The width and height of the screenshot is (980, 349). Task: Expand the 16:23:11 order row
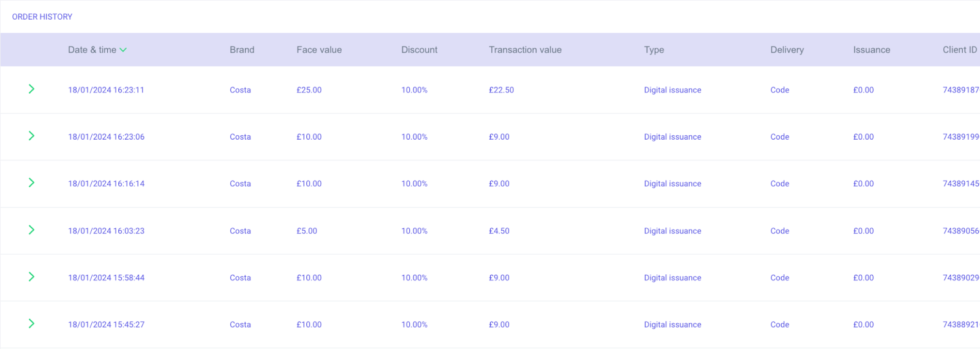click(31, 89)
